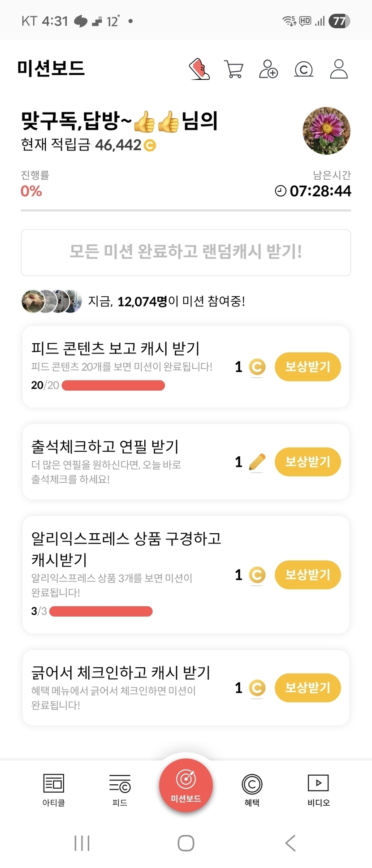
Task: Open my profile person icon
Action: pyautogui.click(x=339, y=69)
